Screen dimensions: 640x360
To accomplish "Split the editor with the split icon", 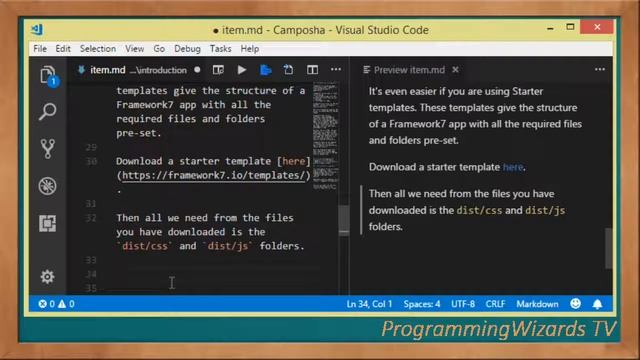I will tap(312, 70).
